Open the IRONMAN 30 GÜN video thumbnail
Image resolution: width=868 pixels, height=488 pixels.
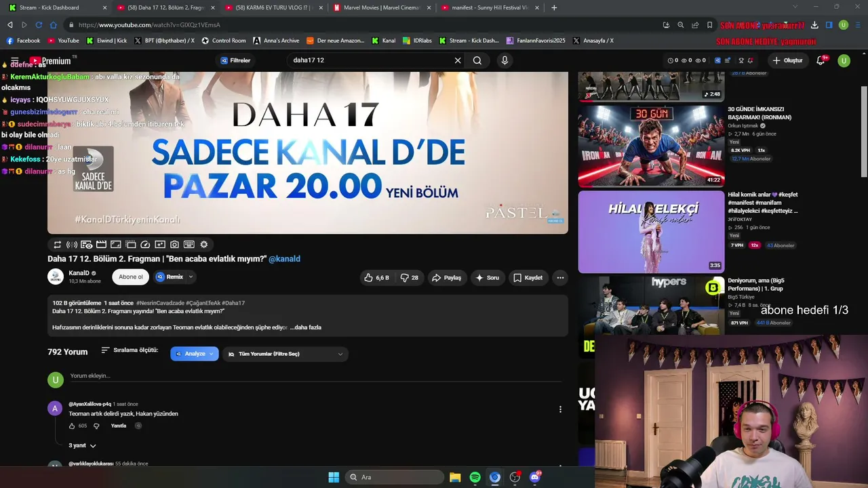(651, 146)
